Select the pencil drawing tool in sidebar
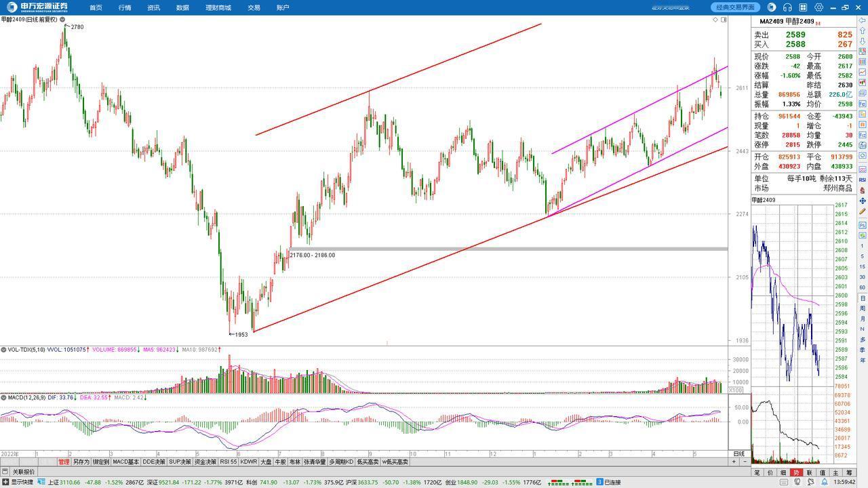868x488 pixels. 863,211
